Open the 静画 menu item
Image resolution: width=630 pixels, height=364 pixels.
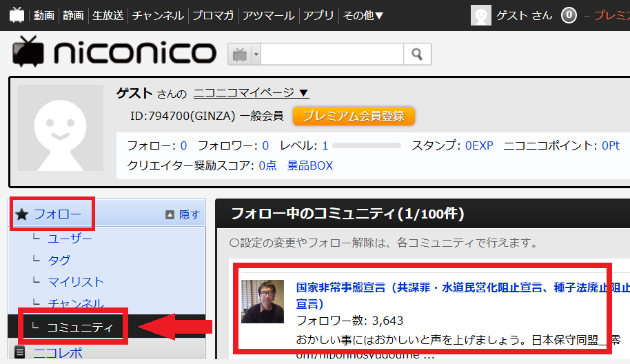[x=73, y=15]
